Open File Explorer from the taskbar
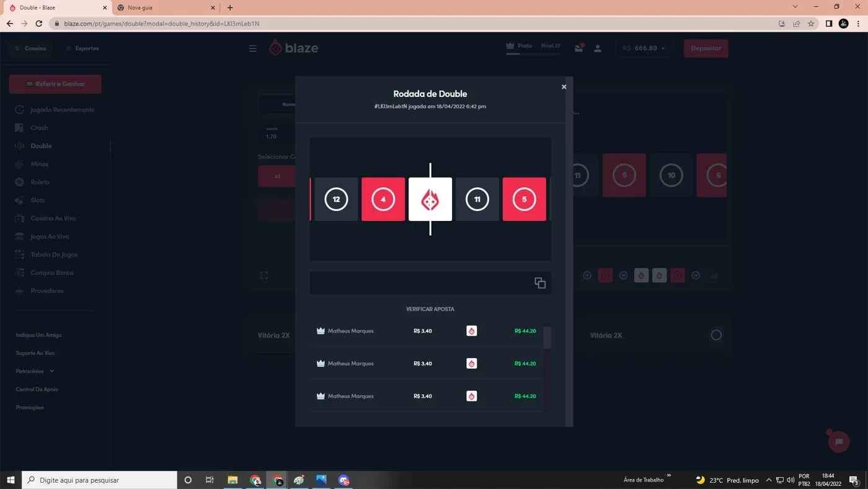The image size is (868, 489). [x=232, y=480]
